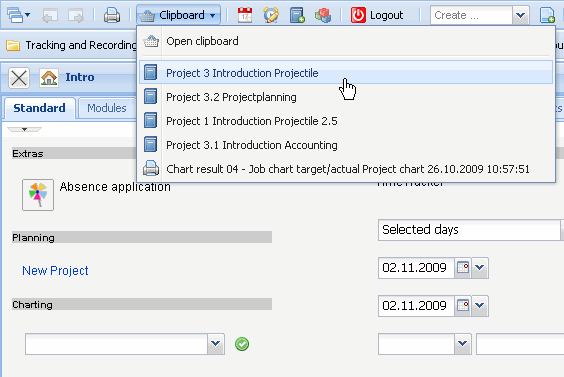This screenshot has width=564, height=377.
Task: Open the Charting selection dropdown arrow
Action: (x=216, y=344)
